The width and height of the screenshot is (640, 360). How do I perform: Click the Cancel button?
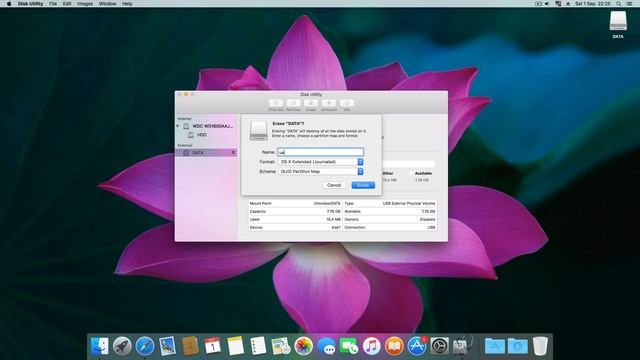click(334, 185)
